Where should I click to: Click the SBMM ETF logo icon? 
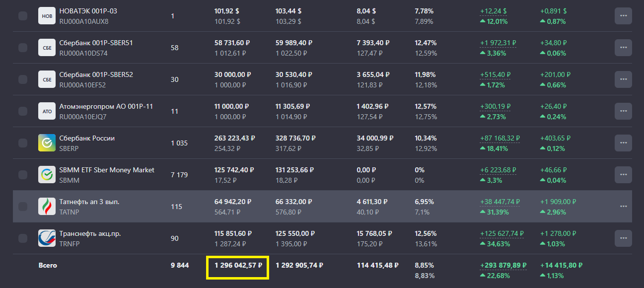click(x=47, y=175)
